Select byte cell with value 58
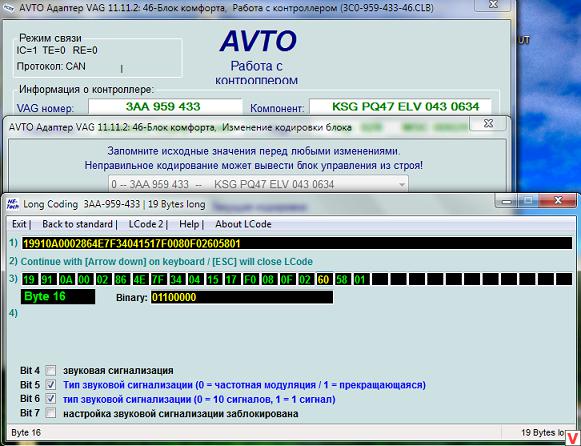581x446 pixels. 342,279
